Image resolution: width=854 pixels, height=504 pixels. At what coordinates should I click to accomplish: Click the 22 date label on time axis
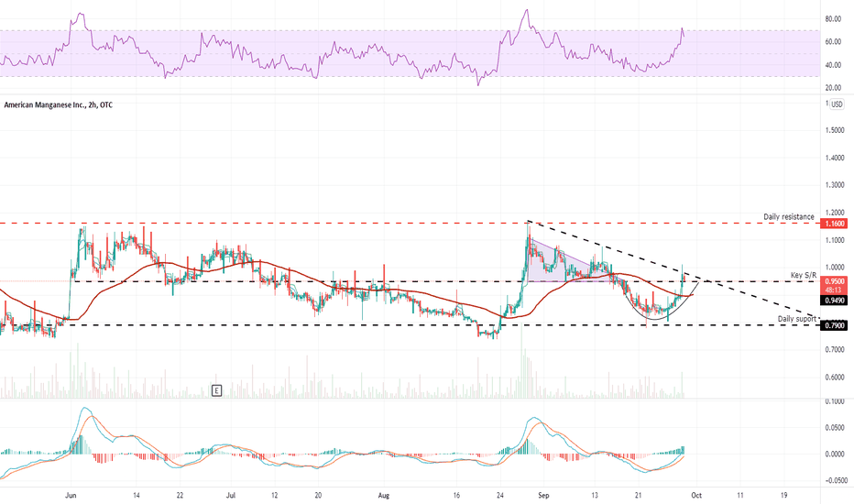tap(180, 495)
